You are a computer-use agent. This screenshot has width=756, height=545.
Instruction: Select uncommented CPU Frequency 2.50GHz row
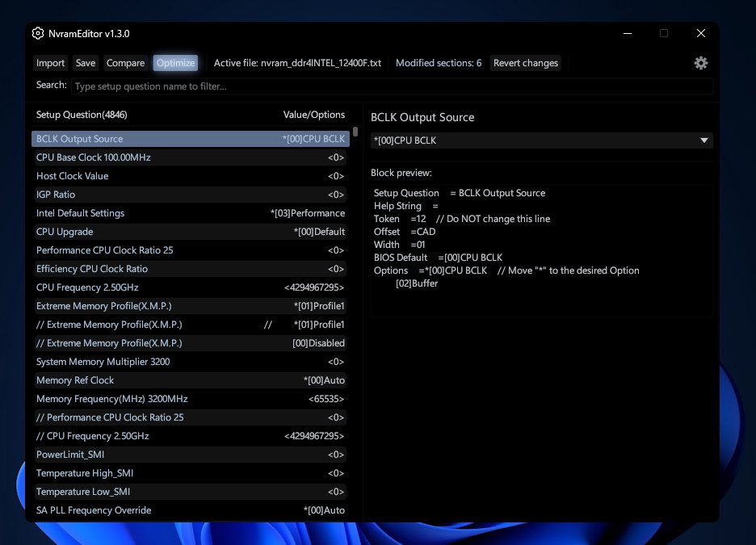(x=191, y=287)
